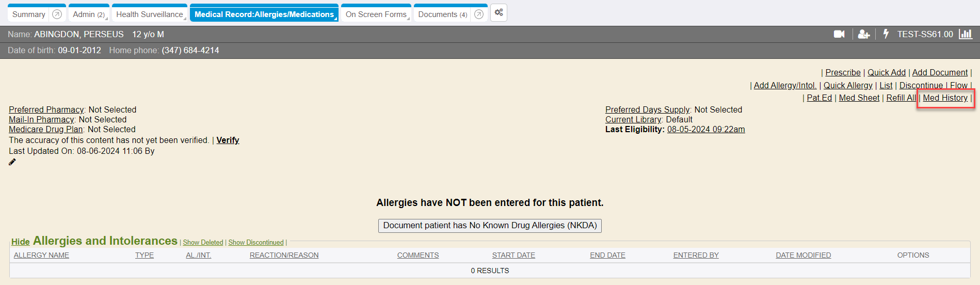The height and width of the screenshot is (285, 980).
Task: Expand the On Screen Forms tab menu
Action: 408,19
